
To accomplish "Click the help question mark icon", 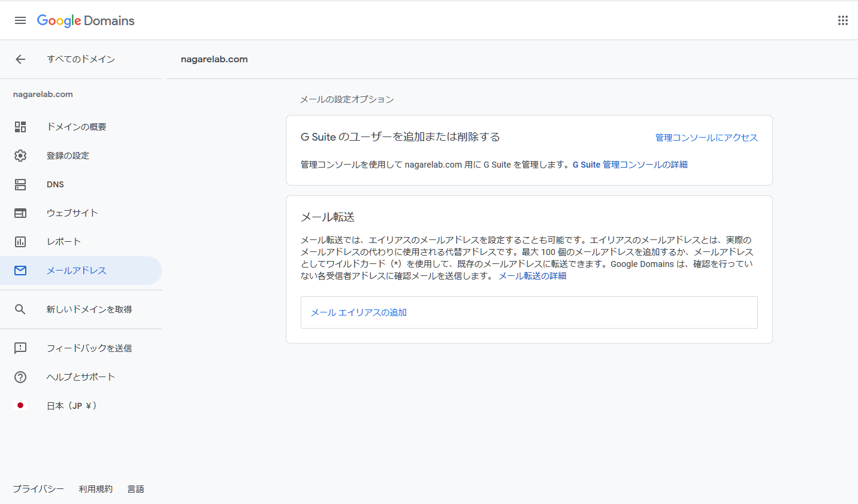I will tap(20, 377).
